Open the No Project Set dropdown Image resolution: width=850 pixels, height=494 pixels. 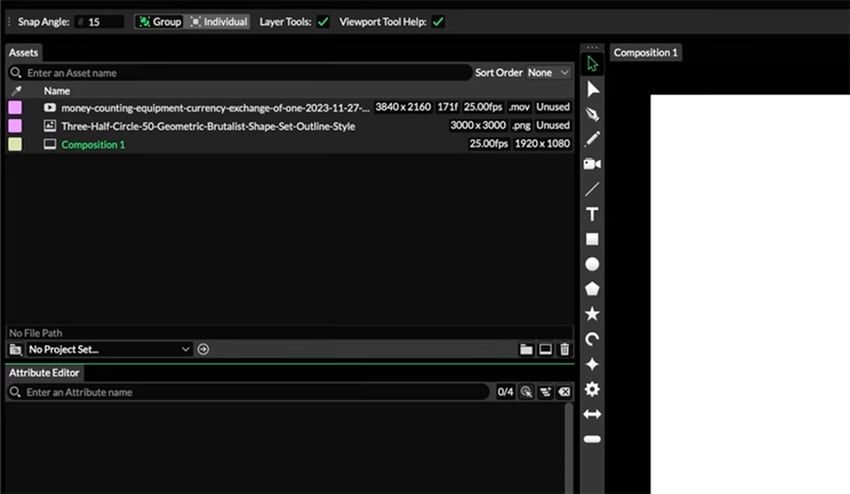pyautogui.click(x=109, y=349)
